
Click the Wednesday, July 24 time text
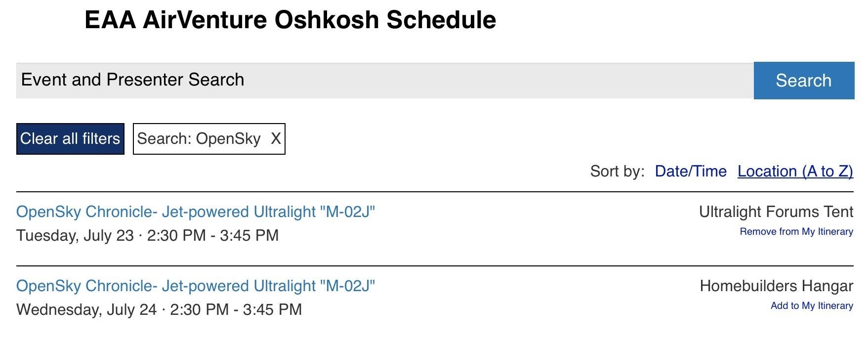tap(159, 309)
